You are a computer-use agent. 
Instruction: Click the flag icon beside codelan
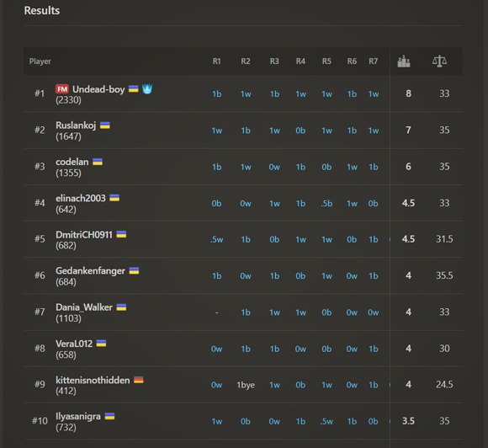(98, 162)
